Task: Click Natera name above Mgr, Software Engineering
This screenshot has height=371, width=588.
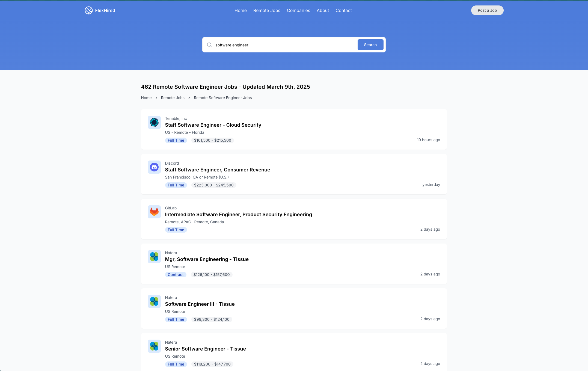Action: (x=171, y=253)
